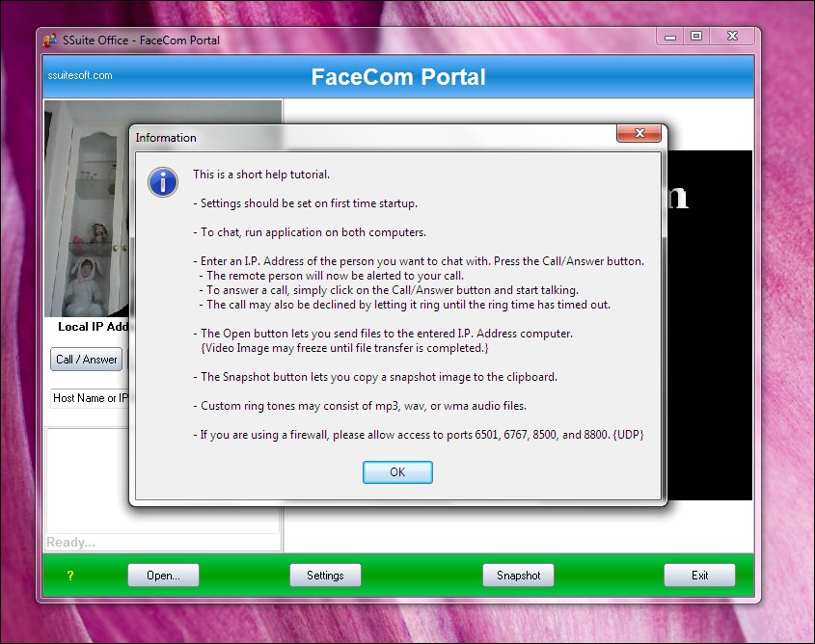Screen dimensions: 815x644
Task: Open the Settings button
Action: click(325, 575)
